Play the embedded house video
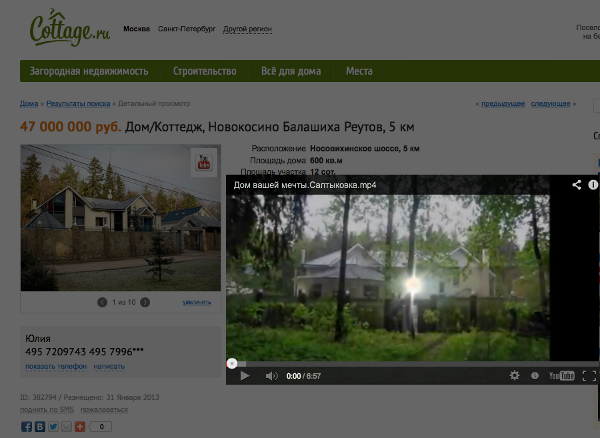Screen dimensions: 600x438 click(245, 376)
